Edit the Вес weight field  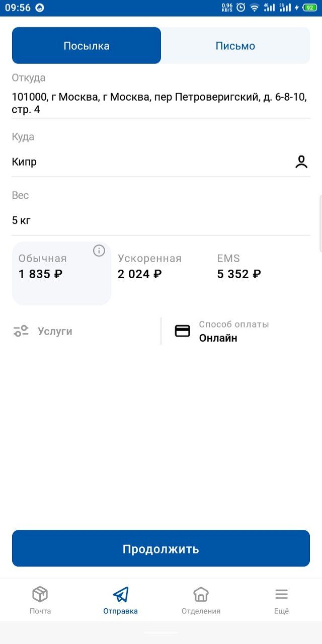coord(160,220)
